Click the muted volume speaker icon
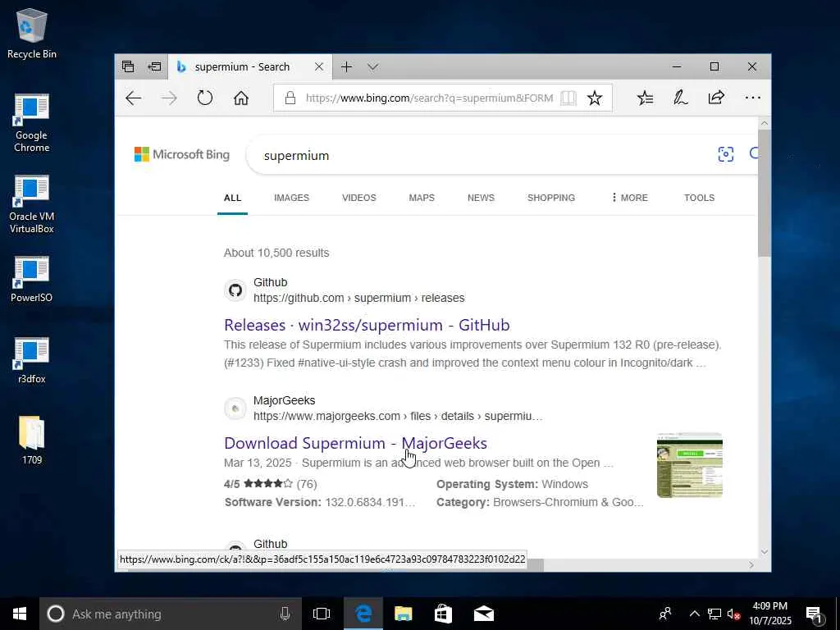The height and width of the screenshot is (630, 840). [733, 614]
